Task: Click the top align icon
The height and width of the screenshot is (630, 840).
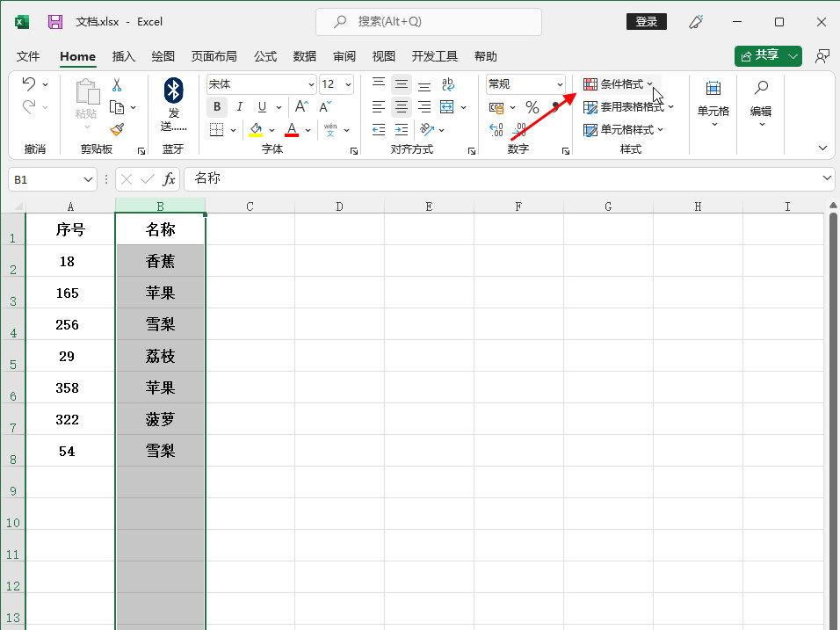Action: pos(379,83)
